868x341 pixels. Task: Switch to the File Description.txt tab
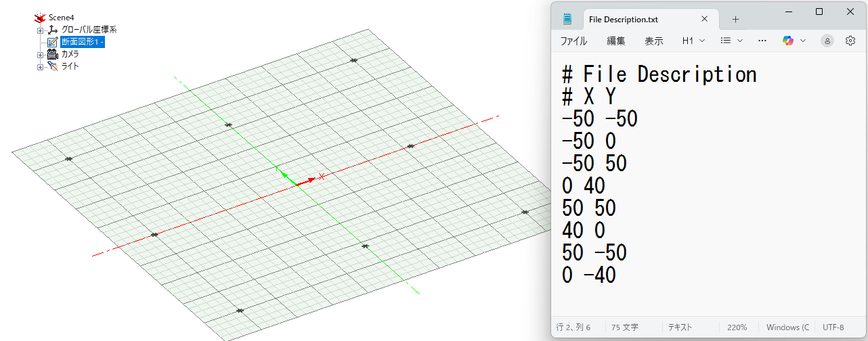[623, 20]
